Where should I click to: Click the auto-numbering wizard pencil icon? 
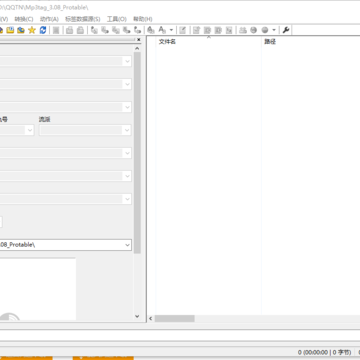182,30
